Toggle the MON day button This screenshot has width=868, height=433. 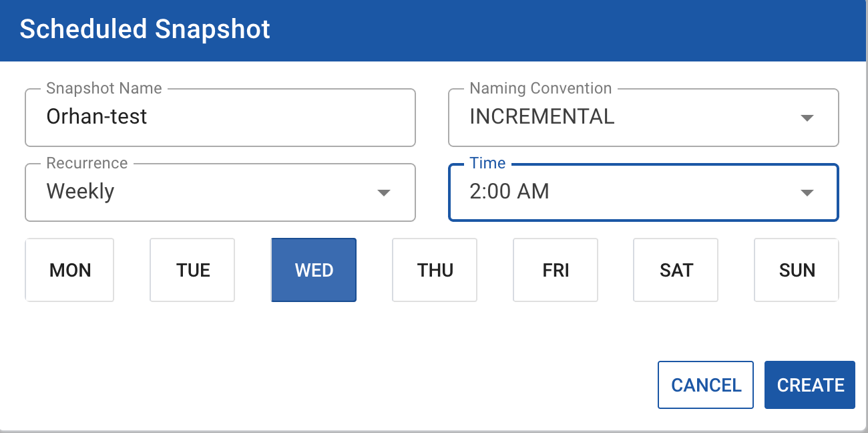70,270
